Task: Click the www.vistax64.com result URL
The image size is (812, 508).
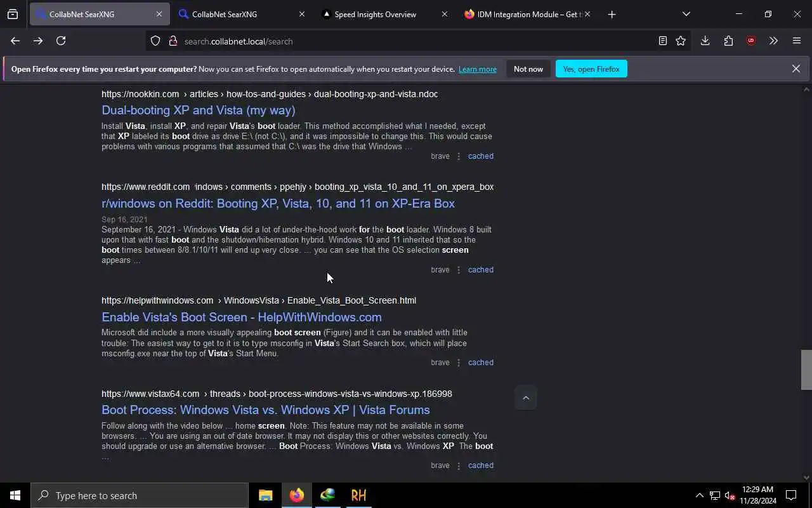Action: click(277, 394)
